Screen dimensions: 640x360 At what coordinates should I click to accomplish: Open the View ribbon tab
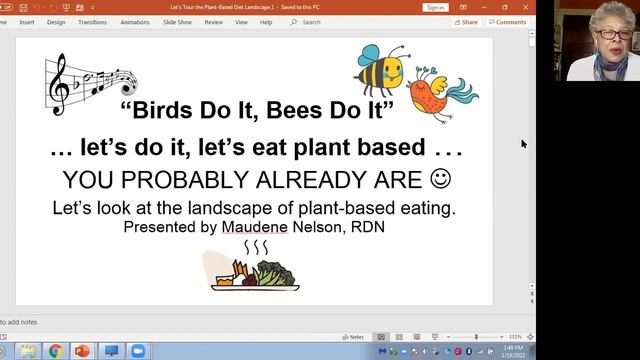click(x=241, y=22)
